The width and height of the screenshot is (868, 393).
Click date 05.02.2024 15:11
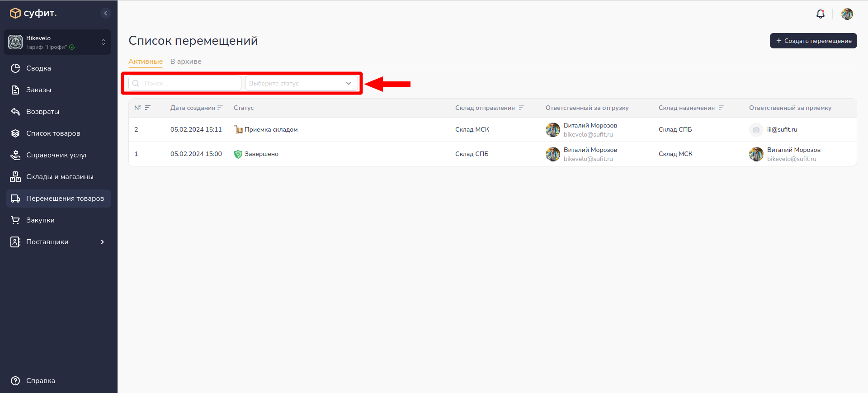click(x=196, y=129)
